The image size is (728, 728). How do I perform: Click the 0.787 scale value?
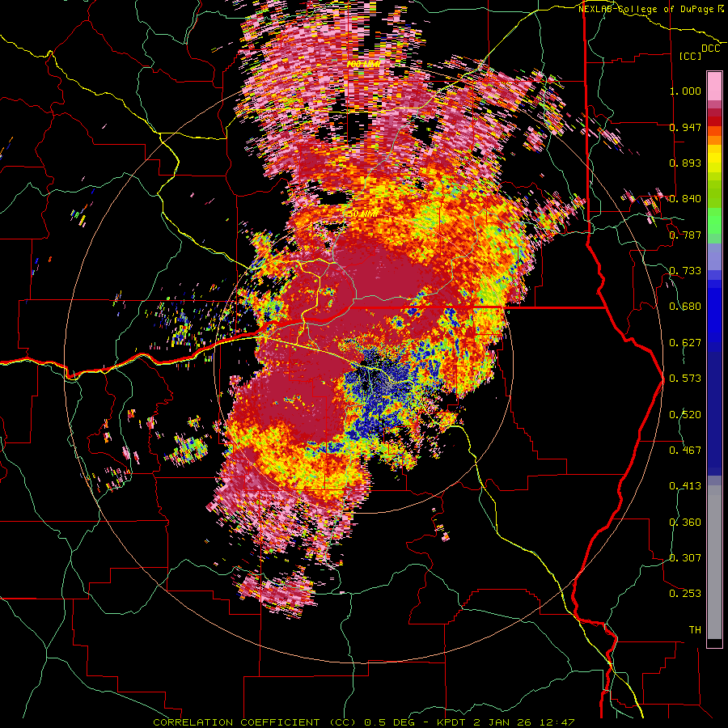685,235
